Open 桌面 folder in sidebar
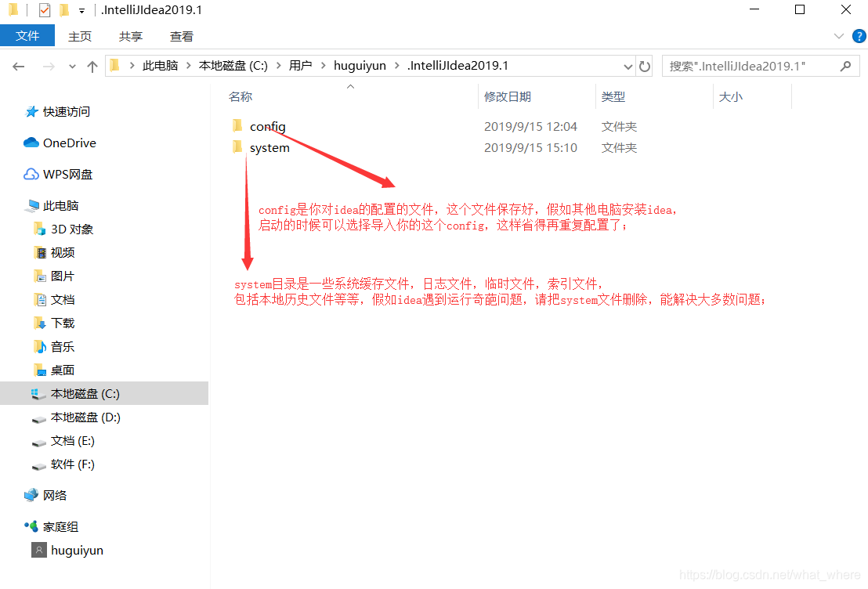868x589 pixels. click(x=63, y=370)
